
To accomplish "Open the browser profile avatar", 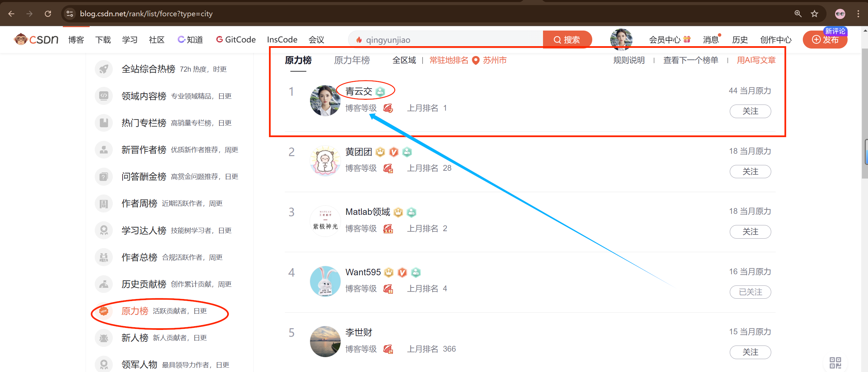I will pos(840,14).
